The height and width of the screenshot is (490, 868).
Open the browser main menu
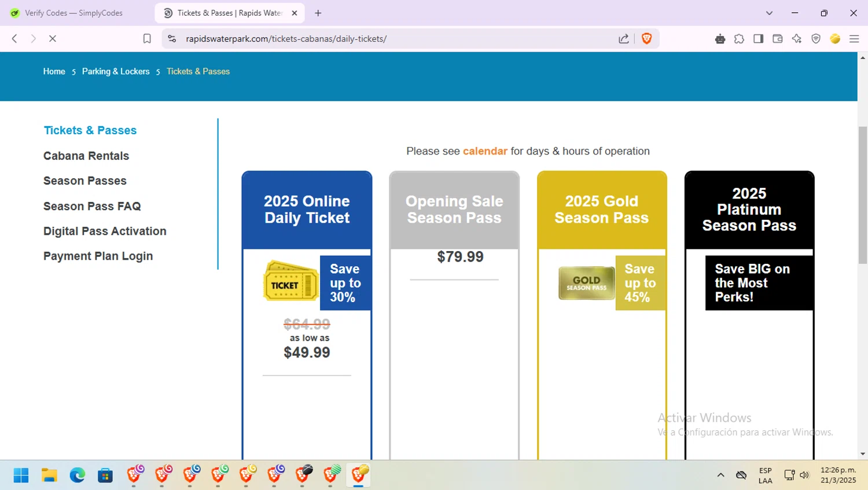point(854,39)
